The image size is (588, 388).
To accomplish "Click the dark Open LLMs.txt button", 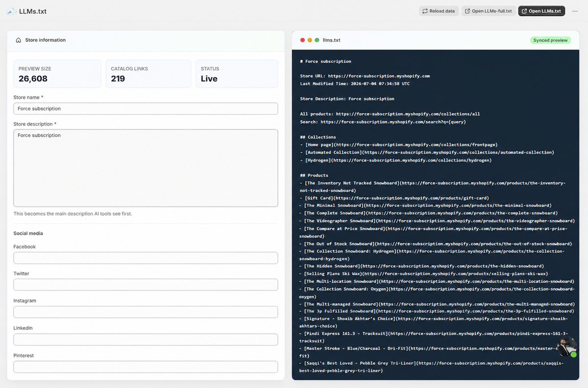I will coord(541,11).
